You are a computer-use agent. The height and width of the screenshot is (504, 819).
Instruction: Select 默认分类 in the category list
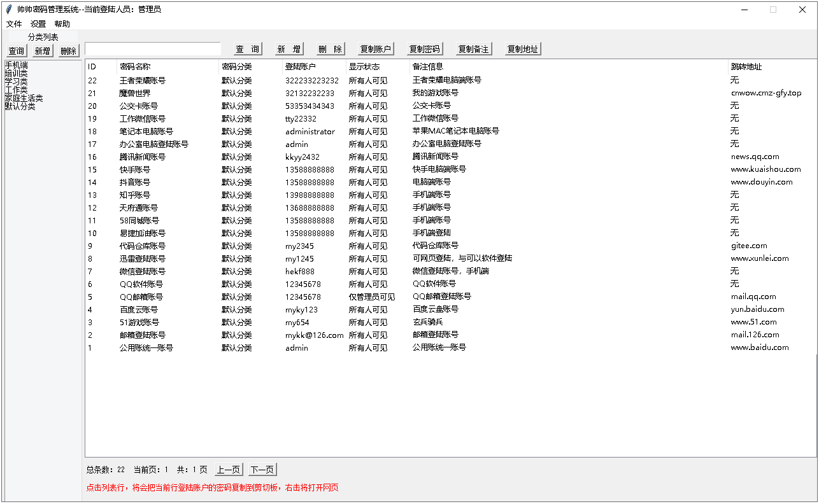[x=20, y=106]
